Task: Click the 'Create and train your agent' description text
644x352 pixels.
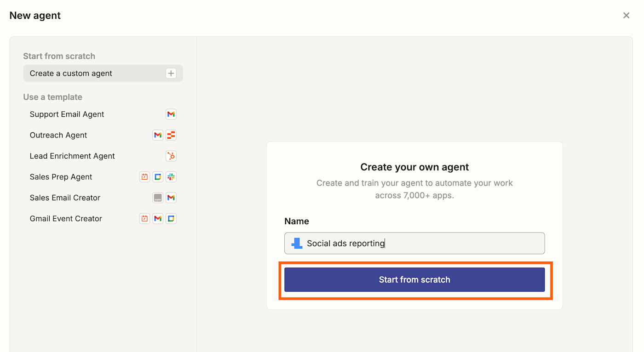Action: coord(414,189)
